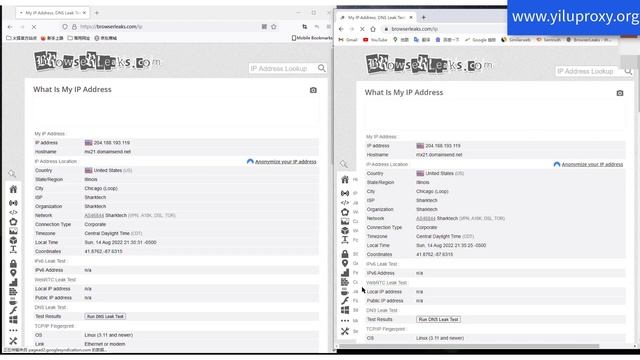Open the IP address radio-signal icon, left sidebar
The image size is (640, 360).
pyautogui.click(x=13, y=203)
